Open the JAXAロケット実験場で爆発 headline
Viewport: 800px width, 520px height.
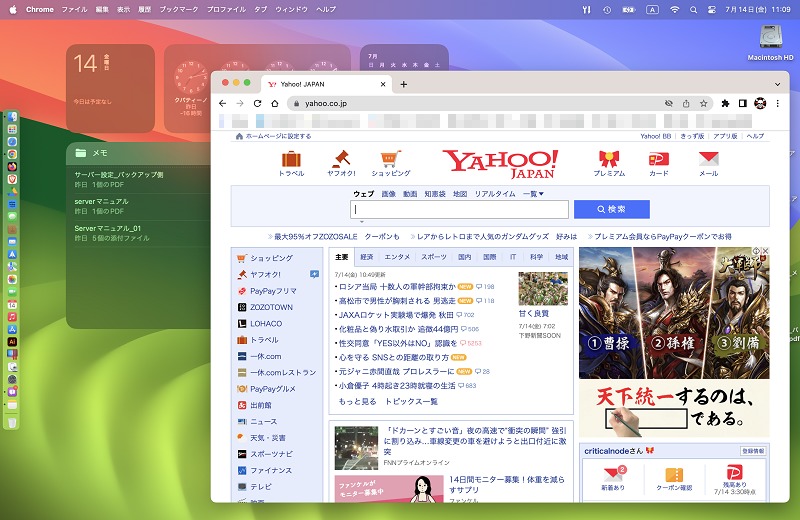396,315
